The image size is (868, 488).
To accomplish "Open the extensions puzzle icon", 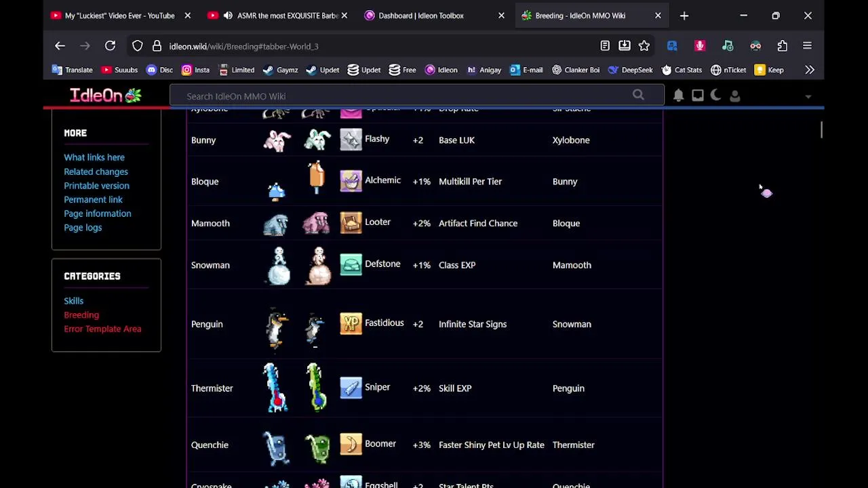I will tap(783, 46).
